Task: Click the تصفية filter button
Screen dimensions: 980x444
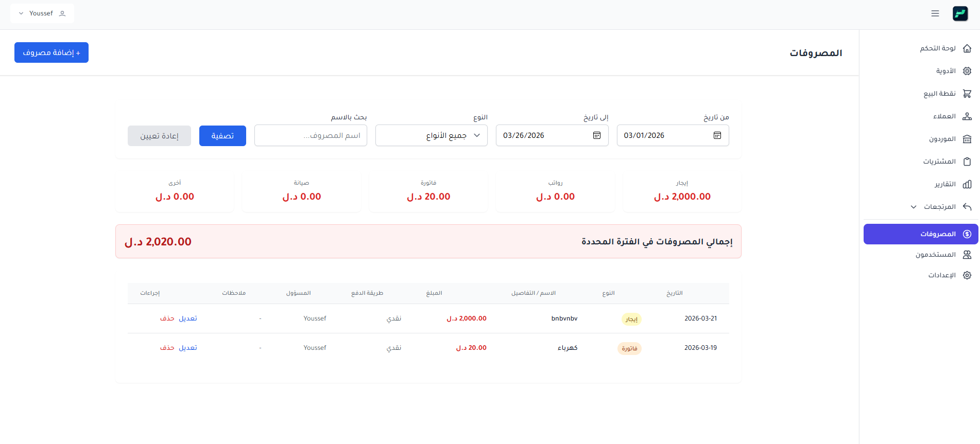Action: pos(222,136)
